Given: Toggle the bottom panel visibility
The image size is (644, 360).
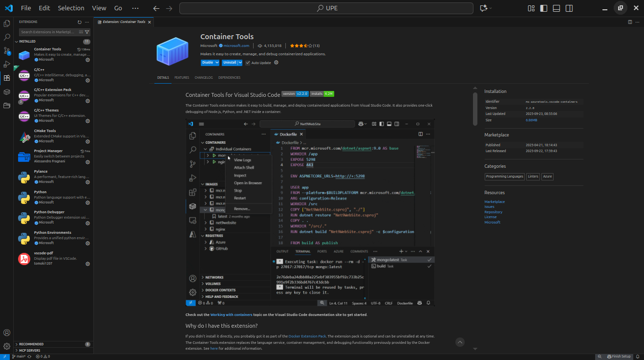Looking at the screenshot, I should point(556,8).
